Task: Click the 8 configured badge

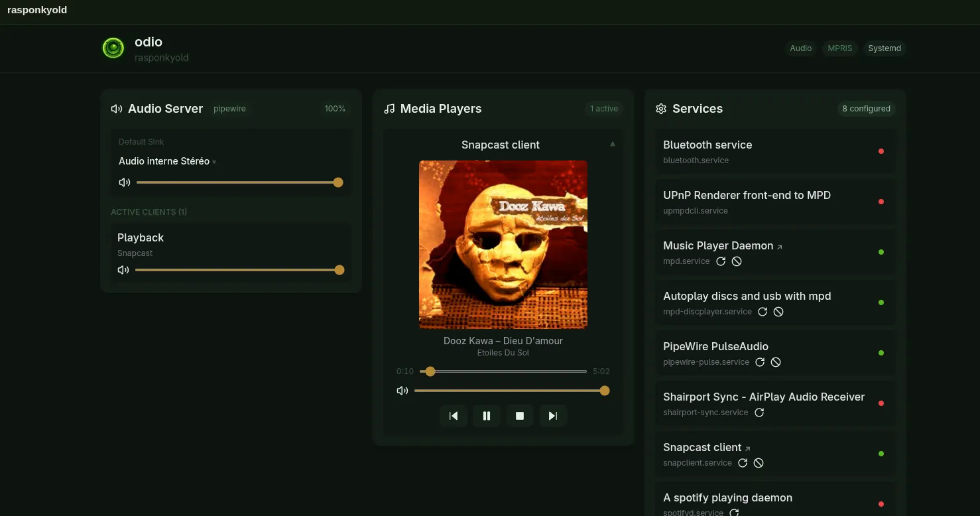Action: point(866,109)
